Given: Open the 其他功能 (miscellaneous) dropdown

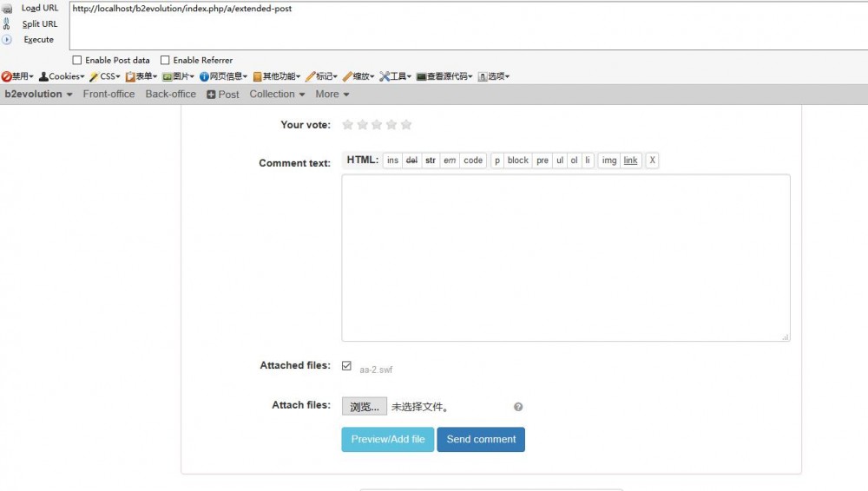Looking at the screenshot, I should pyautogui.click(x=277, y=76).
